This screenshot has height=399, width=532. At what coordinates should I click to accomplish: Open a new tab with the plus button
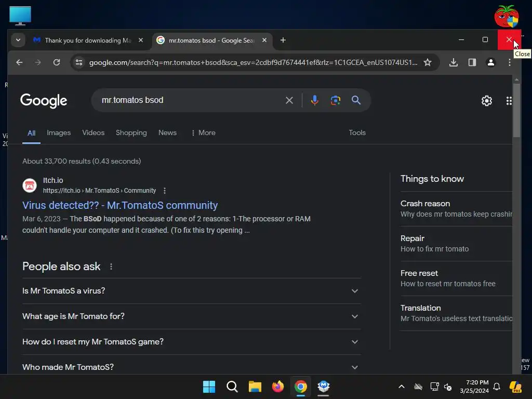283,41
